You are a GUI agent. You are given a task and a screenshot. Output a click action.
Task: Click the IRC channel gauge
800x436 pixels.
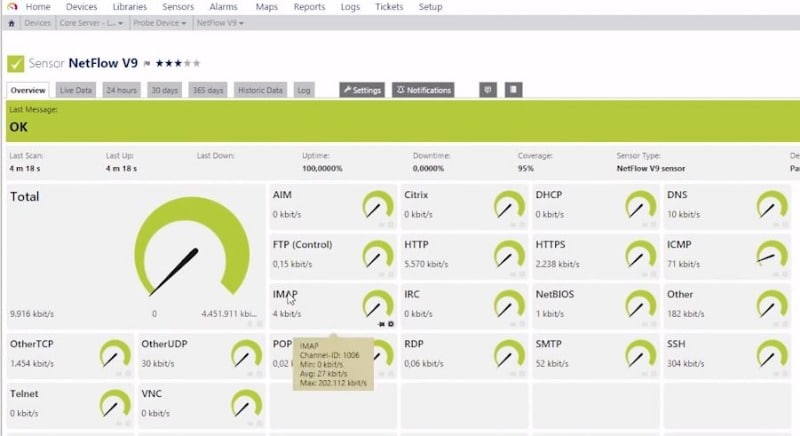(x=509, y=304)
